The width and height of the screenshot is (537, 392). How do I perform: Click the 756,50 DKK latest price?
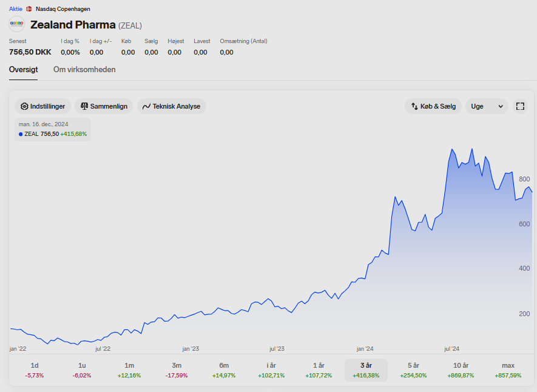pos(30,52)
